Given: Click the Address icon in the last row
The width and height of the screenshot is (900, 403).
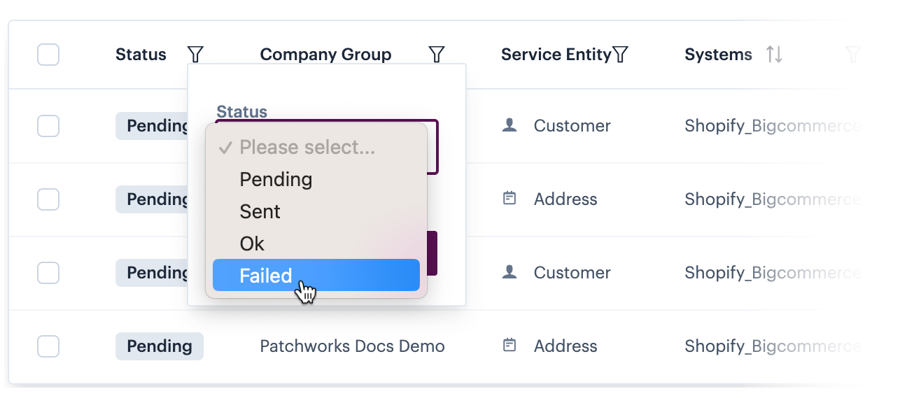Looking at the screenshot, I should coord(509,346).
